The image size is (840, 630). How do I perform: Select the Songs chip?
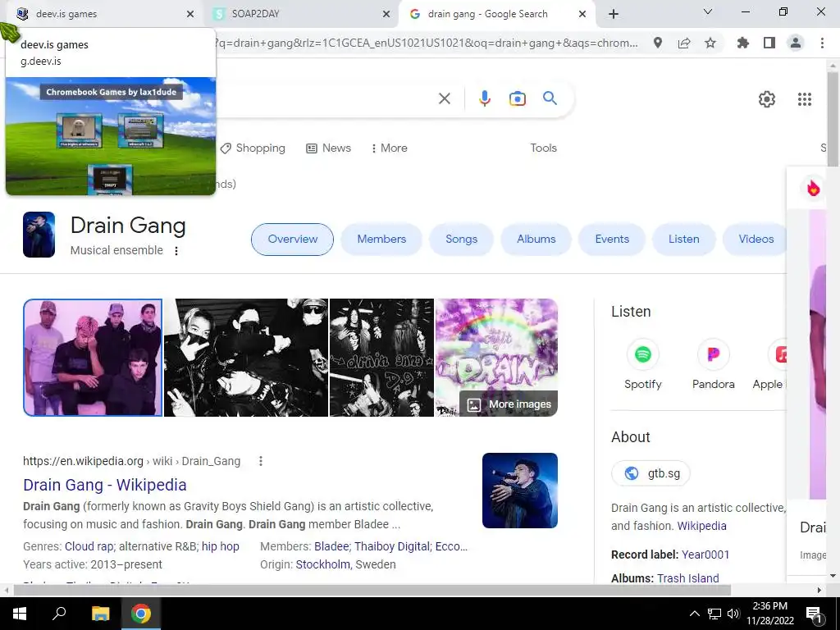coord(461,240)
